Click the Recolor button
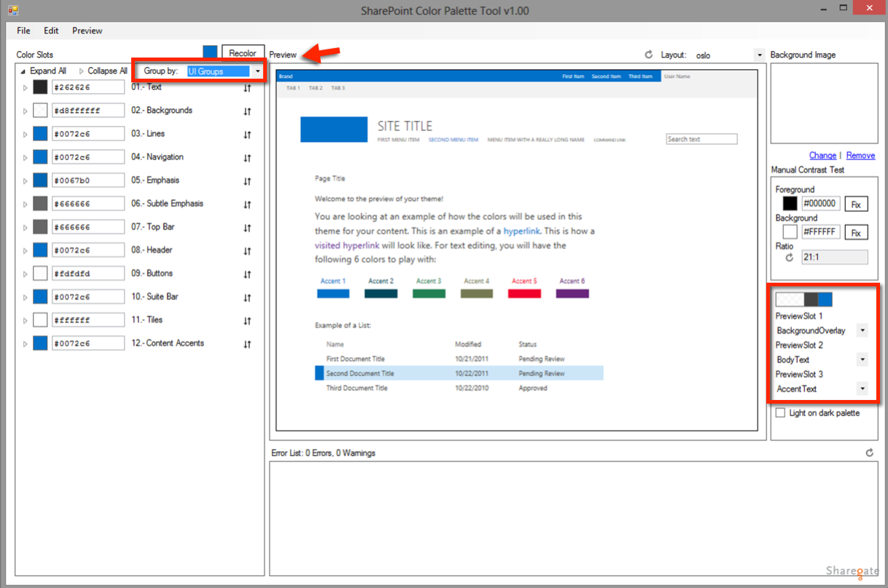Screen dimensions: 888x588 click(243, 53)
